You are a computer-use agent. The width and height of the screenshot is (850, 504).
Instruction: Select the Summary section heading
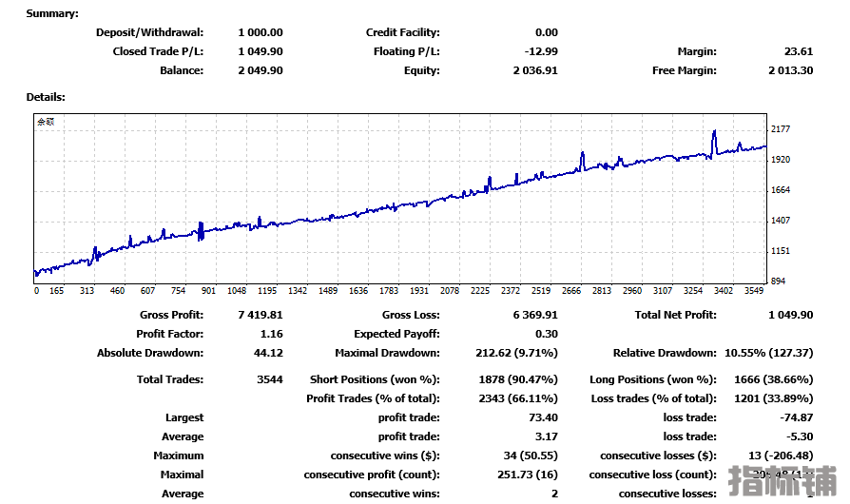pos(52,13)
